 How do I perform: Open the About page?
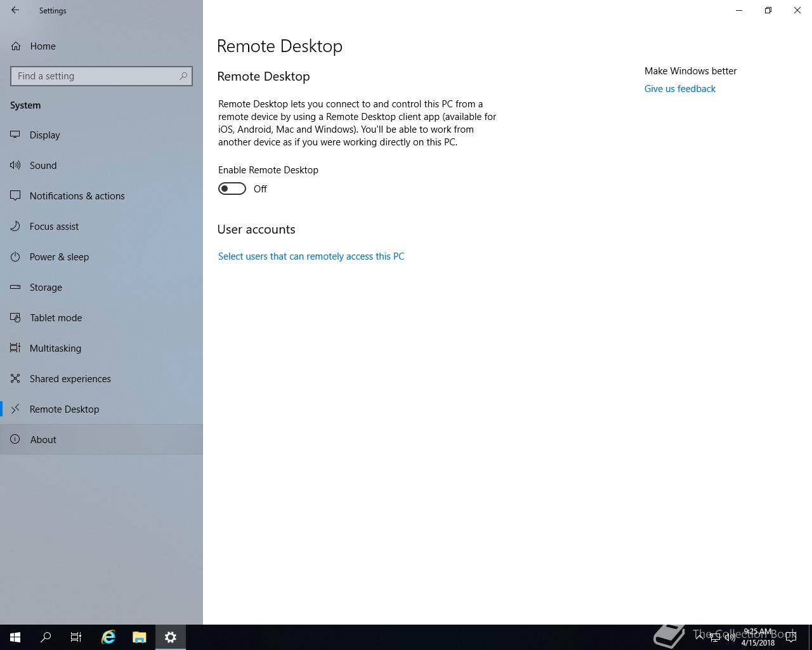pyautogui.click(x=101, y=440)
